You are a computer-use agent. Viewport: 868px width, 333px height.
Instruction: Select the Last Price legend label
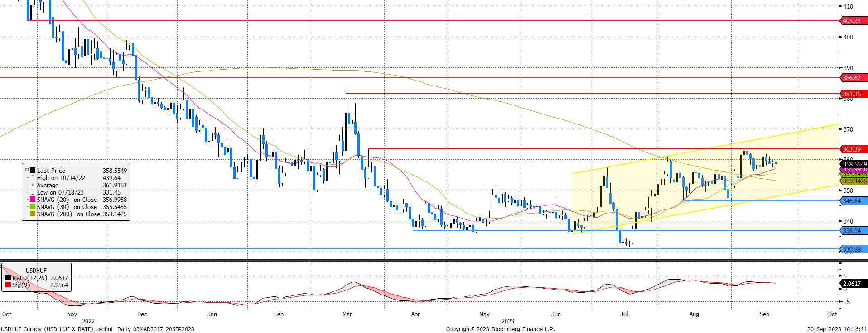point(51,171)
